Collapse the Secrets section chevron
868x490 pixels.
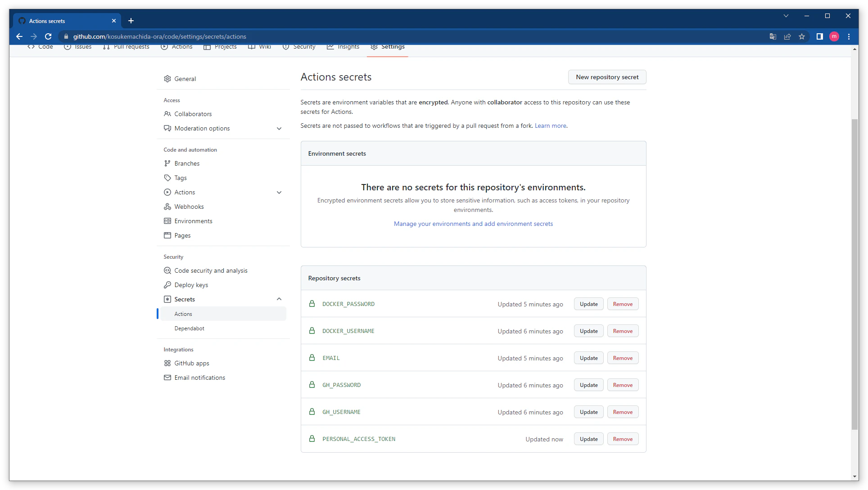pos(279,299)
